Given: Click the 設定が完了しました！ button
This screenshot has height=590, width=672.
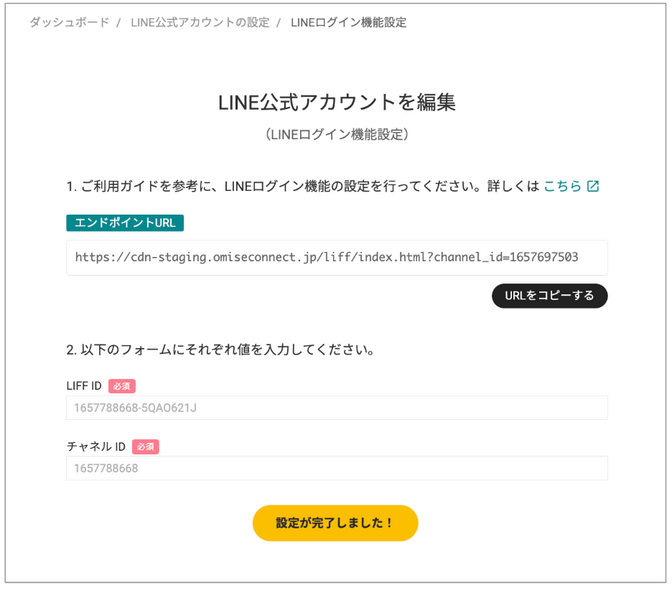Looking at the screenshot, I should coord(335,523).
